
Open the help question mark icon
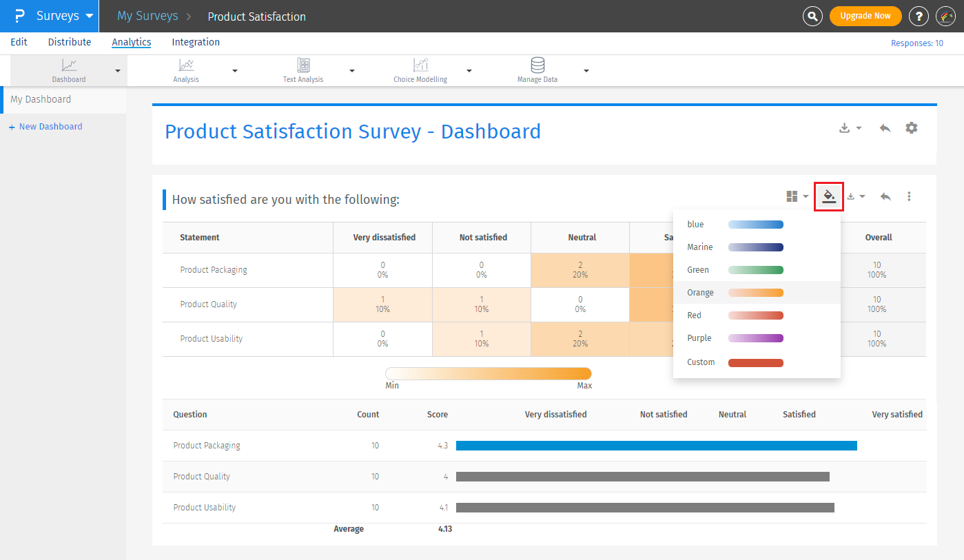[x=919, y=17]
